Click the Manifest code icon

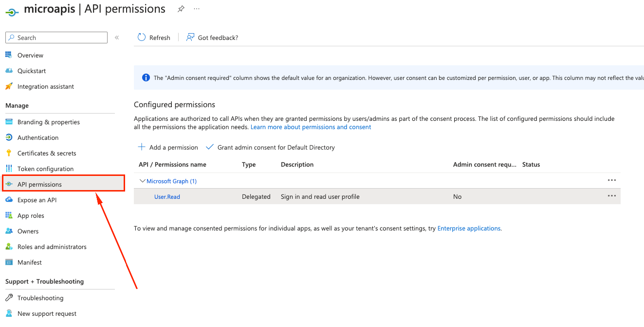click(x=9, y=262)
